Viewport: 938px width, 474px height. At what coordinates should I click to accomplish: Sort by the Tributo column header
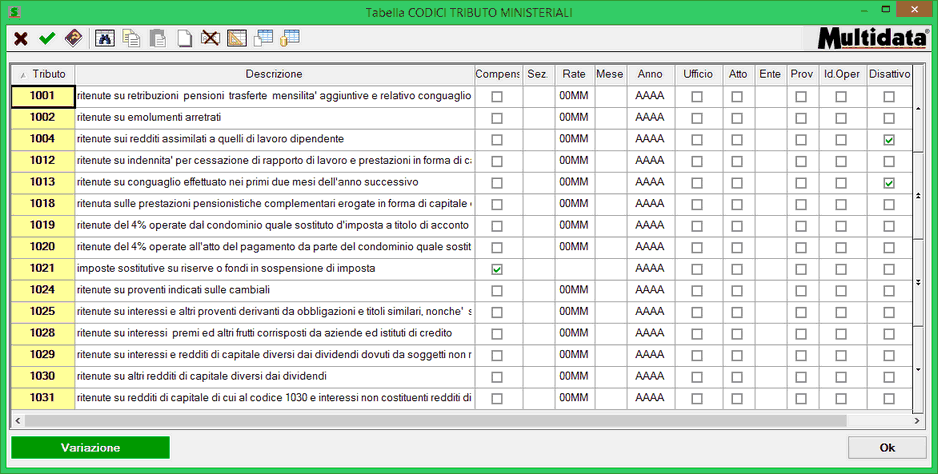coord(43,74)
